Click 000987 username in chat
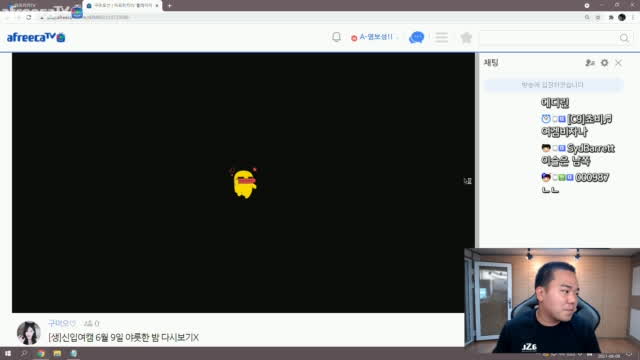The height and width of the screenshot is (360, 640). 592,178
